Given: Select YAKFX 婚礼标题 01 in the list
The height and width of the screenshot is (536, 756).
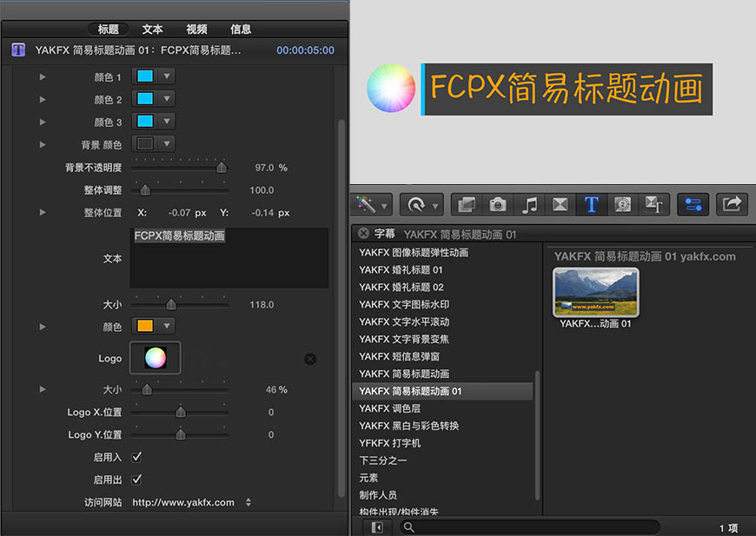Looking at the screenshot, I should click(401, 270).
